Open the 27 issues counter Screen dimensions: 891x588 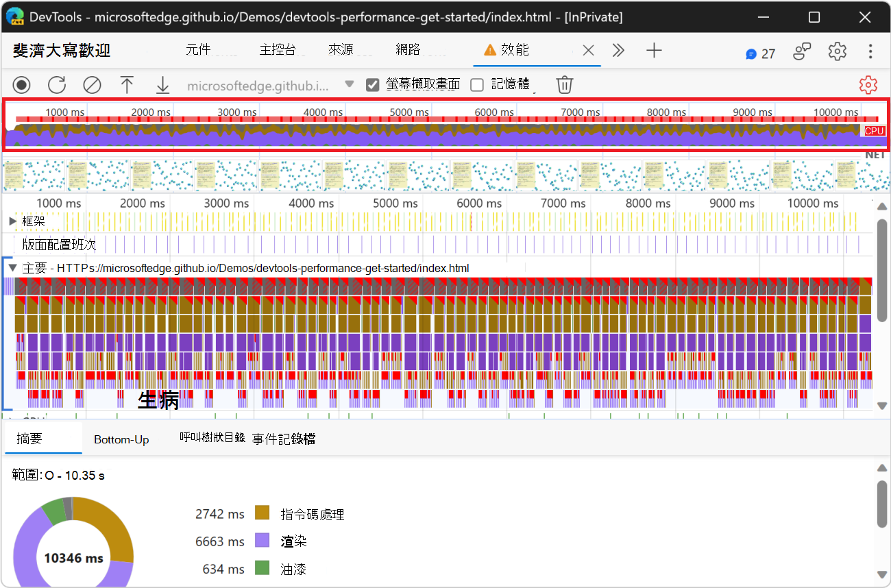click(x=761, y=53)
